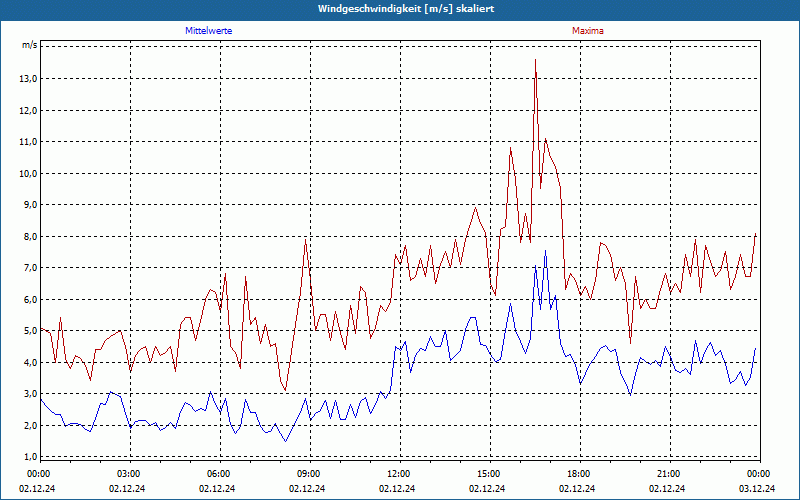Click the chart title "Windgeschwindigkeit [m/s] skaliert"
Screen dimensions: 800x500
tap(406, 9)
